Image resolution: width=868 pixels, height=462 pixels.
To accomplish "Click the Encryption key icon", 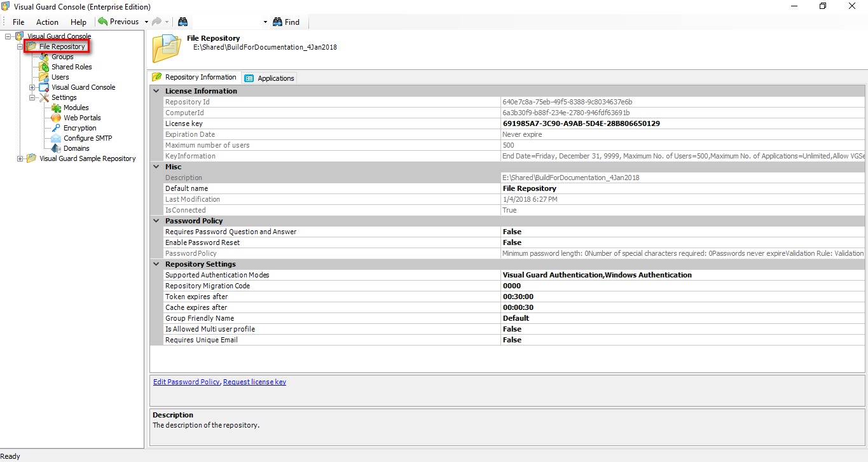I will [55, 128].
